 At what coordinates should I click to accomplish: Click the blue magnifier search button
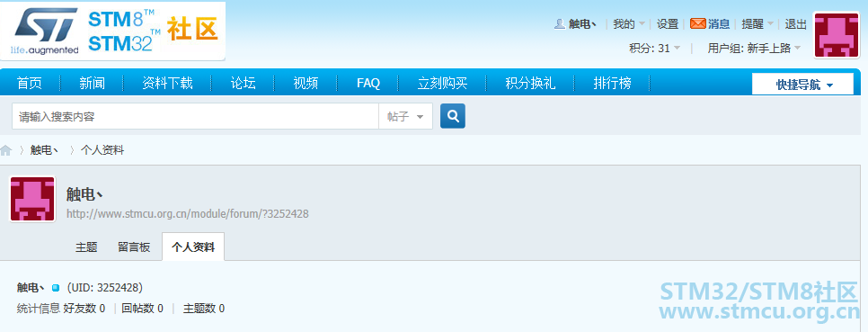pos(453,116)
